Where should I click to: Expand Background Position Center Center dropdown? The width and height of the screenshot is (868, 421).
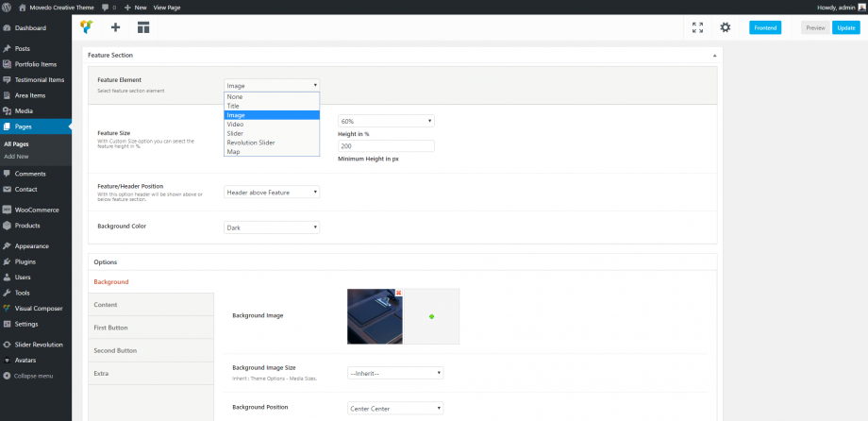(x=394, y=408)
